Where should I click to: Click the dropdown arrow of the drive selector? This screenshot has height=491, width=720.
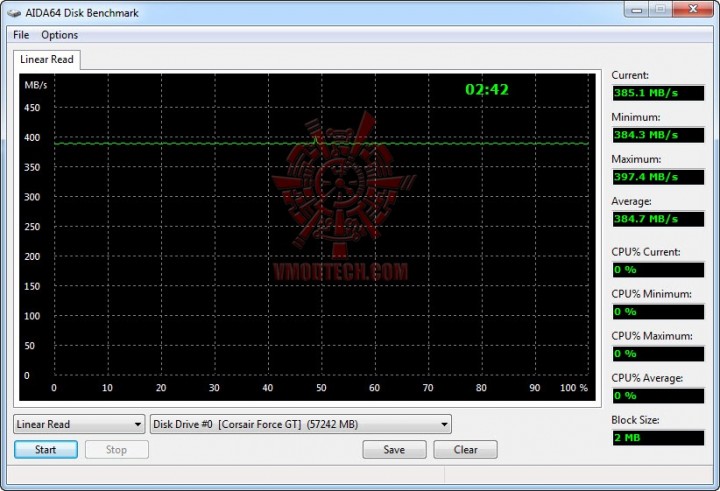444,424
